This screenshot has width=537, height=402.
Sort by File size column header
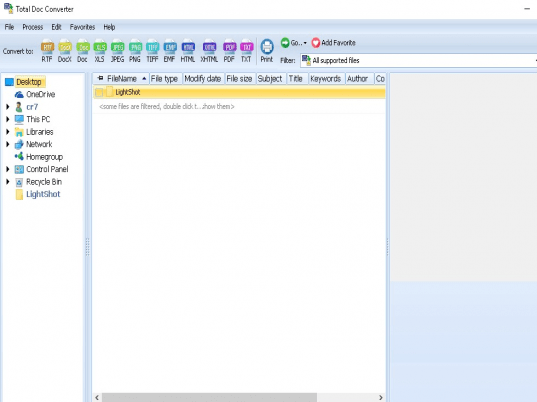pyautogui.click(x=240, y=79)
